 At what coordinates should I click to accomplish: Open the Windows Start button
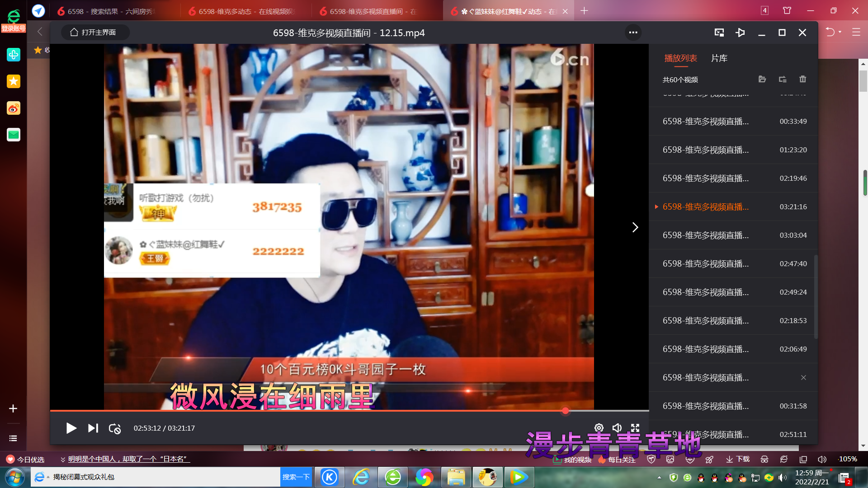click(14, 478)
